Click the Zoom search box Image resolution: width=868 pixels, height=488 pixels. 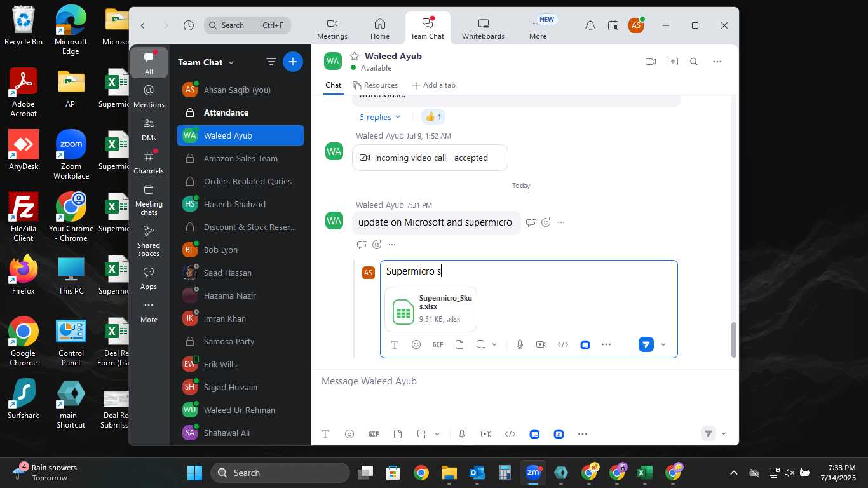coord(248,25)
